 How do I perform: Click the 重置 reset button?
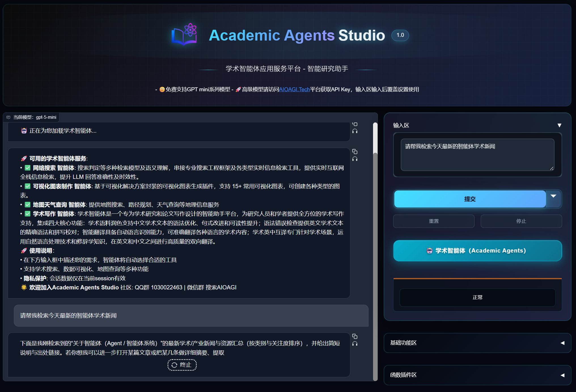pos(433,221)
